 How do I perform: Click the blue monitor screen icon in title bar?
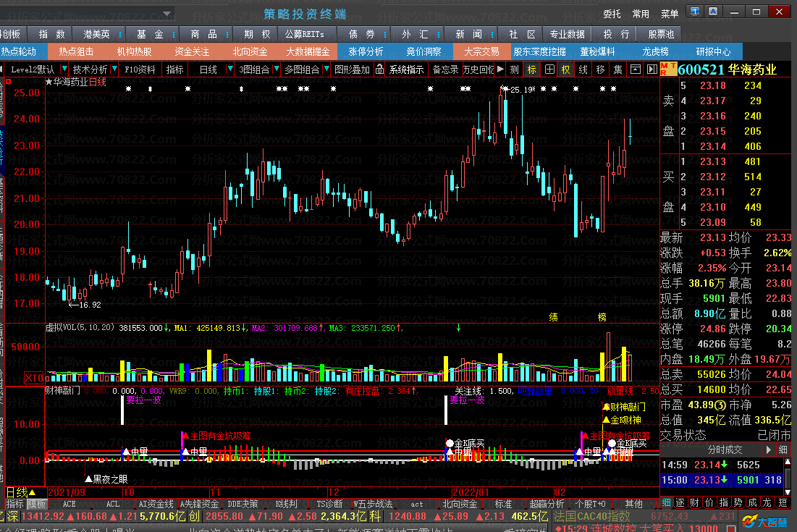(x=695, y=11)
